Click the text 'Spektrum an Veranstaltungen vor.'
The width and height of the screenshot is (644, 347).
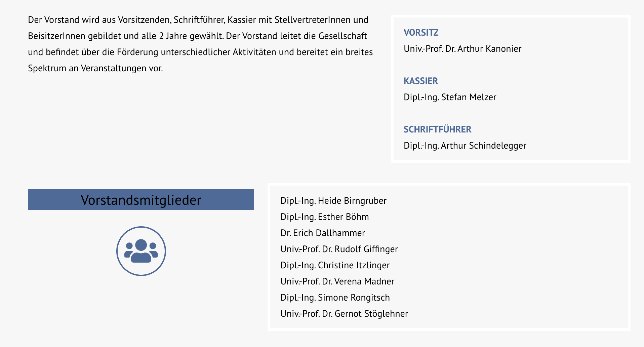[95, 68]
